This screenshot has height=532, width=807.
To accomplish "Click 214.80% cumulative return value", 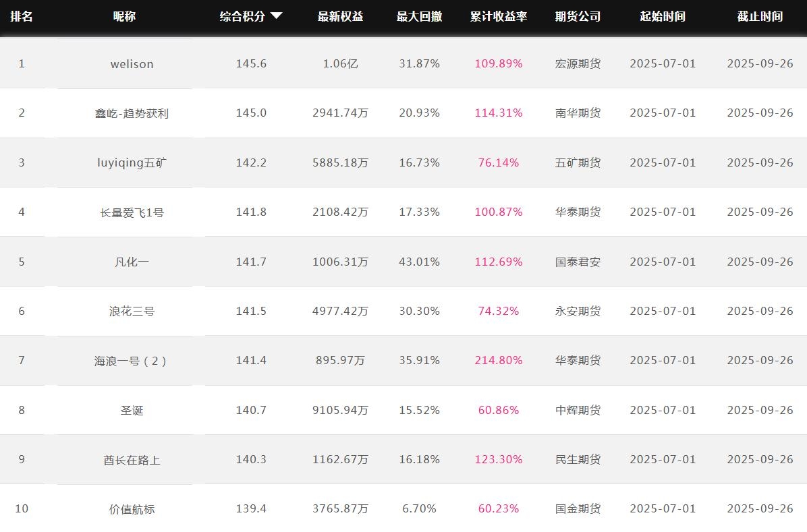I will [498, 360].
